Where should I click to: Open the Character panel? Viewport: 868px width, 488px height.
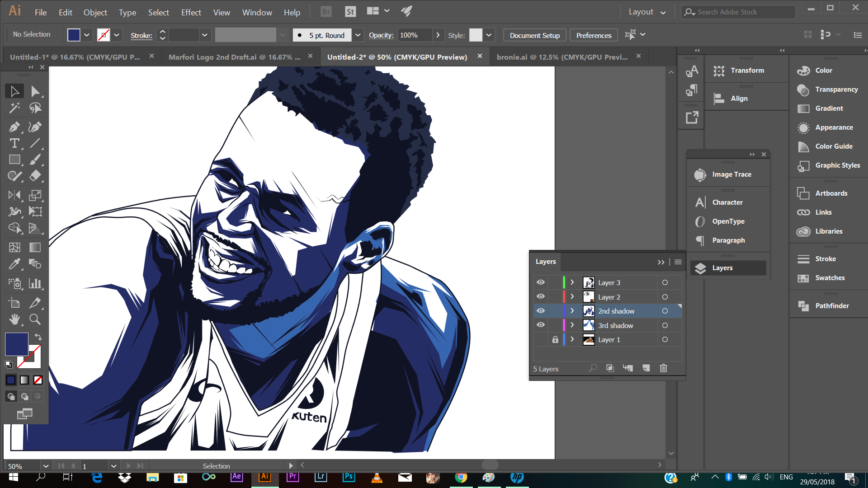pyautogui.click(x=728, y=202)
